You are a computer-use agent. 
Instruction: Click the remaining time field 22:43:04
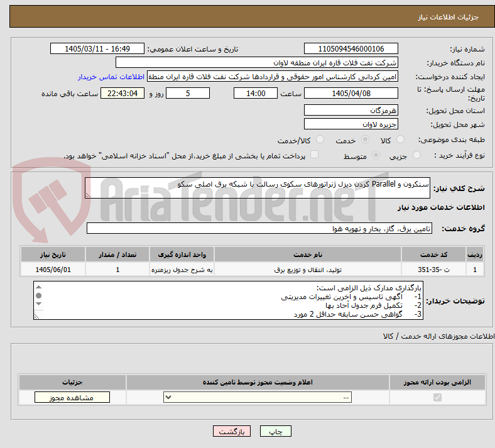[122, 93]
